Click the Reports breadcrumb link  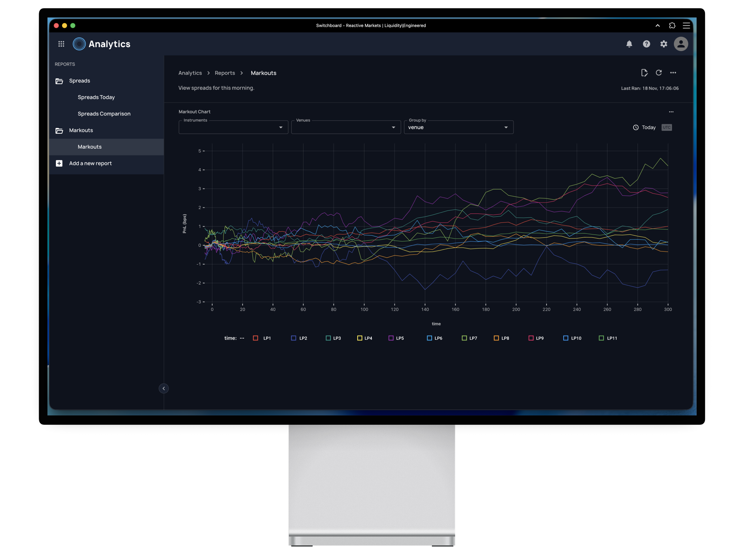[x=225, y=73]
